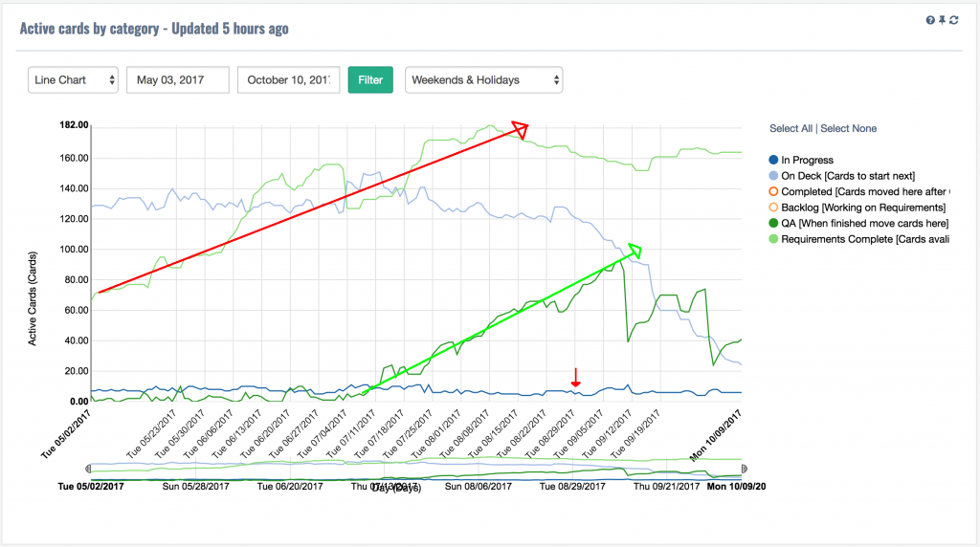
Task: Edit the May 03, 2017 start date
Action: 178,80
